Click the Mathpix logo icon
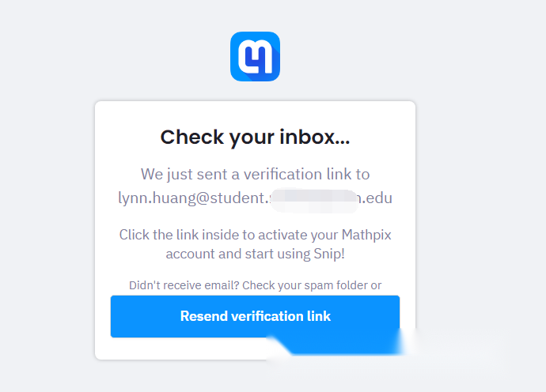The image size is (546, 392). click(x=255, y=56)
